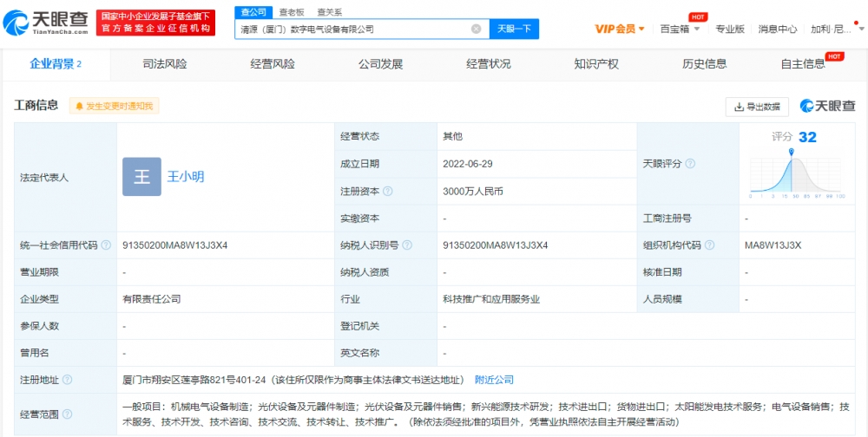Expand the VIP会员 dropdown
Viewport: 868px width, 437px height.
point(620,29)
